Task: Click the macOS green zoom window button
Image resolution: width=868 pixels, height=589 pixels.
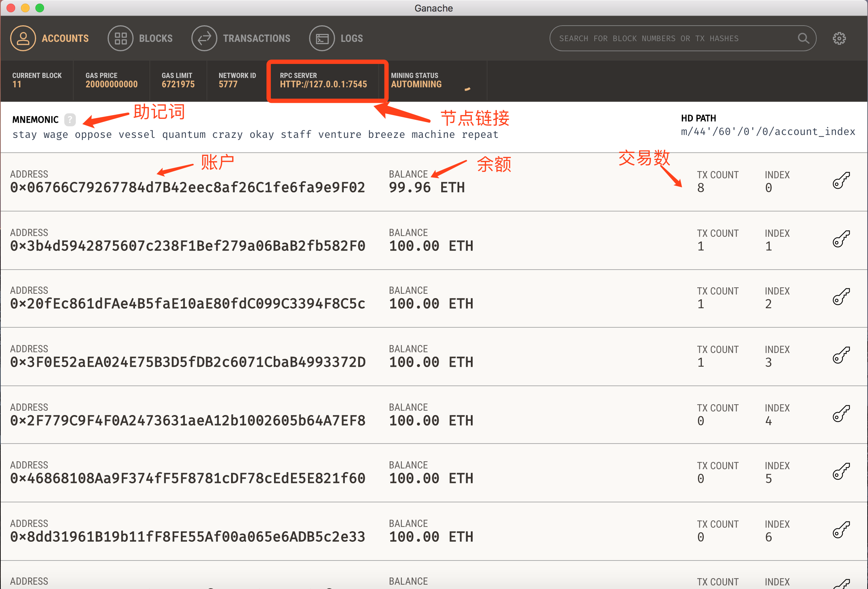Action: [x=40, y=8]
